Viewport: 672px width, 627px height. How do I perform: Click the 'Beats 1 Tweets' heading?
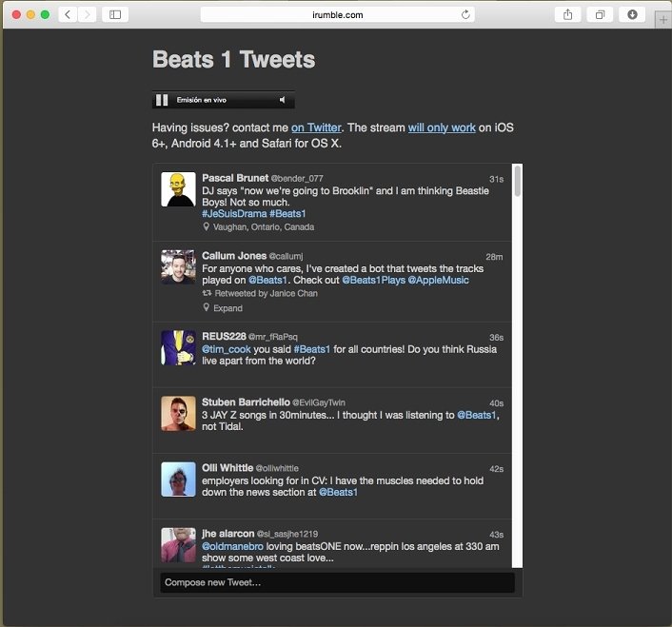point(233,59)
